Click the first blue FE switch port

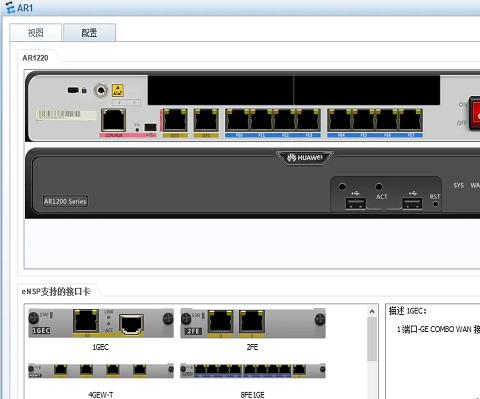tap(238, 121)
